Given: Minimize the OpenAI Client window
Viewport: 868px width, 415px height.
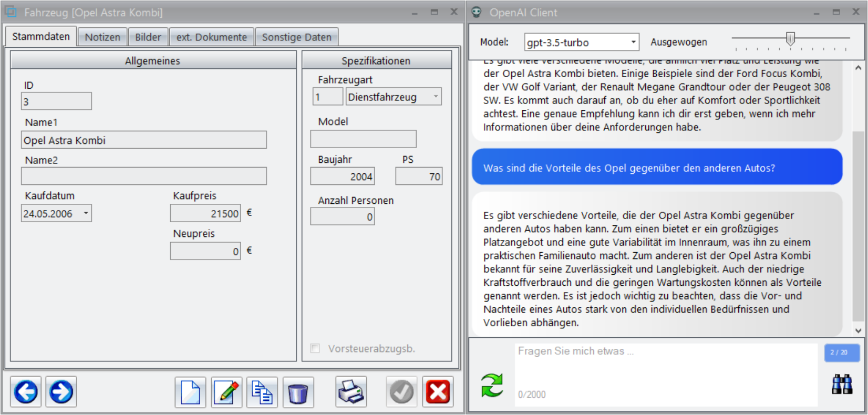Looking at the screenshot, I should point(817,13).
